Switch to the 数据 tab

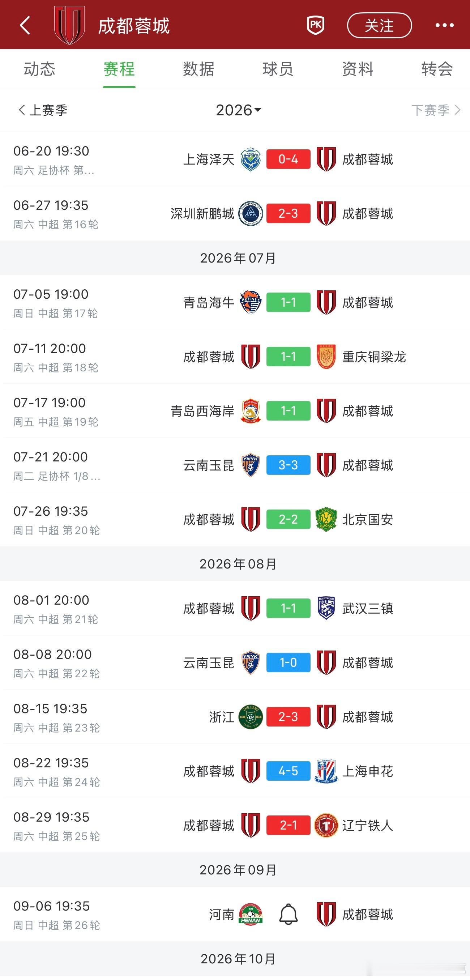point(198,69)
